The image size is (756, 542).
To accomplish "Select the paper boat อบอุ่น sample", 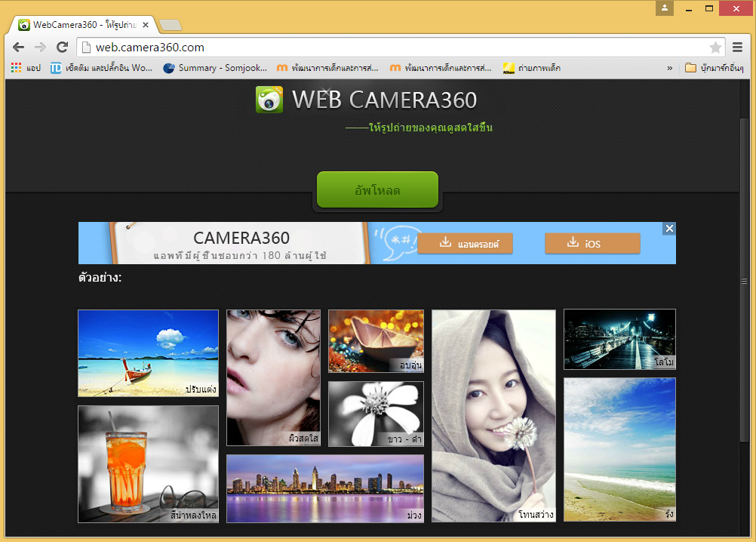I will click(x=376, y=341).
